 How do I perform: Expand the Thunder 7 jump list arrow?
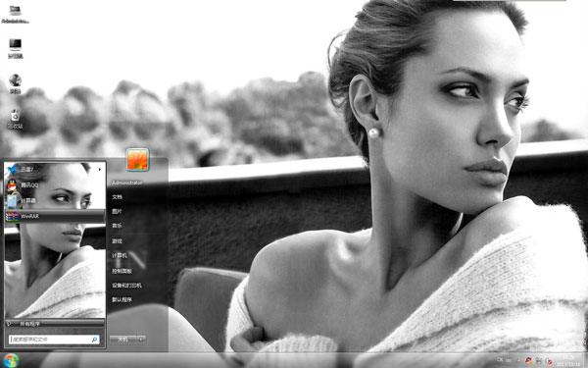coord(100,170)
